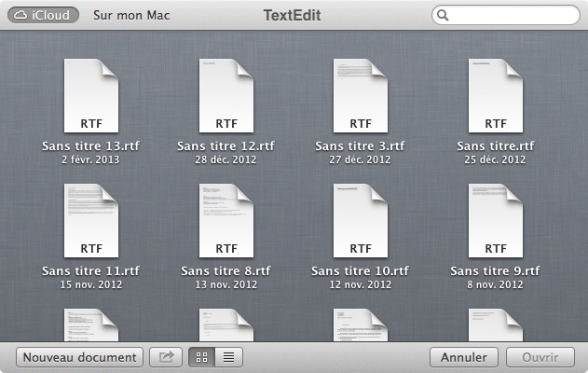This screenshot has height=373, width=588.
Task: Click the Annuler button
Action: (x=464, y=357)
